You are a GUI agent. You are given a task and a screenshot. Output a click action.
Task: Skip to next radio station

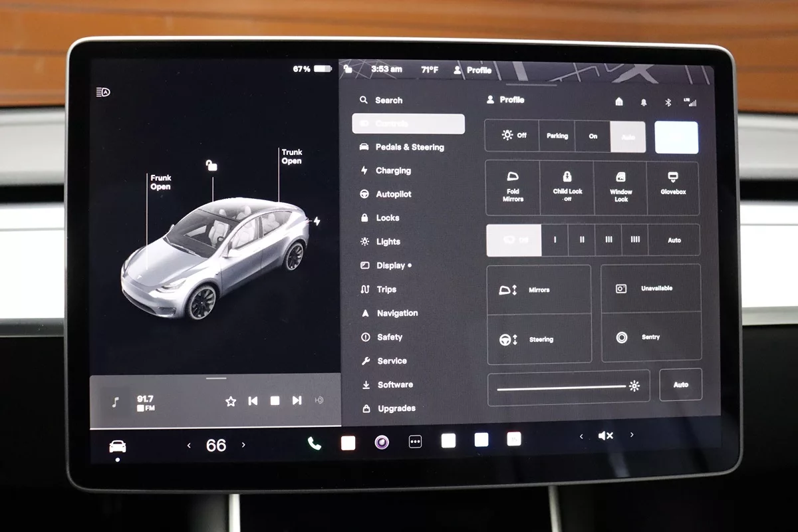pos(297,400)
